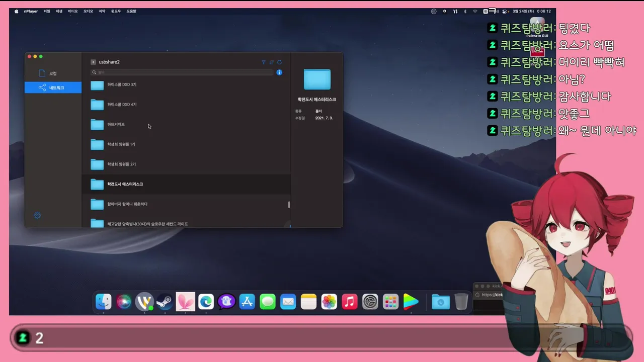
Task: Select the 하이스쿨 DXD 4기 folder
Action: 186,105
